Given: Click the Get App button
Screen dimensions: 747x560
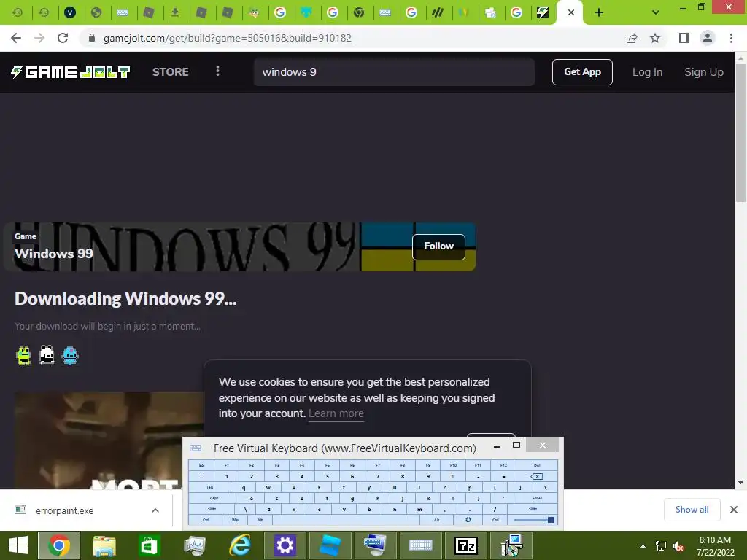Looking at the screenshot, I should pos(582,72).
